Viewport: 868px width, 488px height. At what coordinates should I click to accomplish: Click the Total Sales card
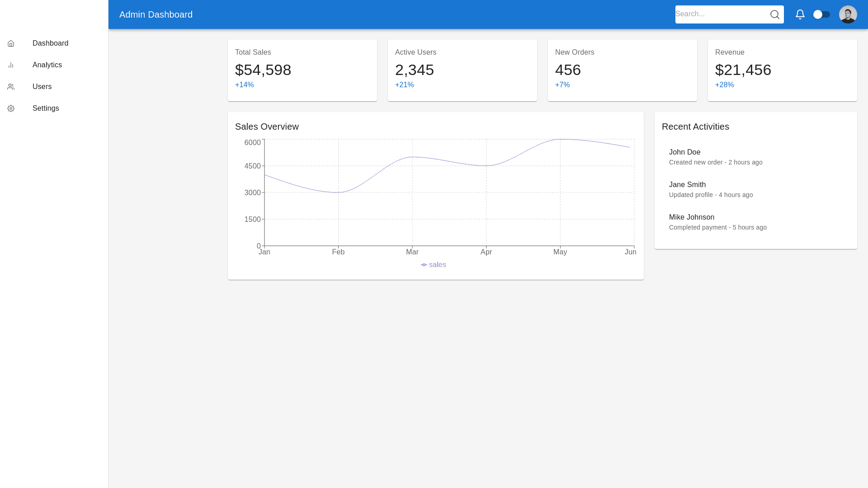point(302,70)
